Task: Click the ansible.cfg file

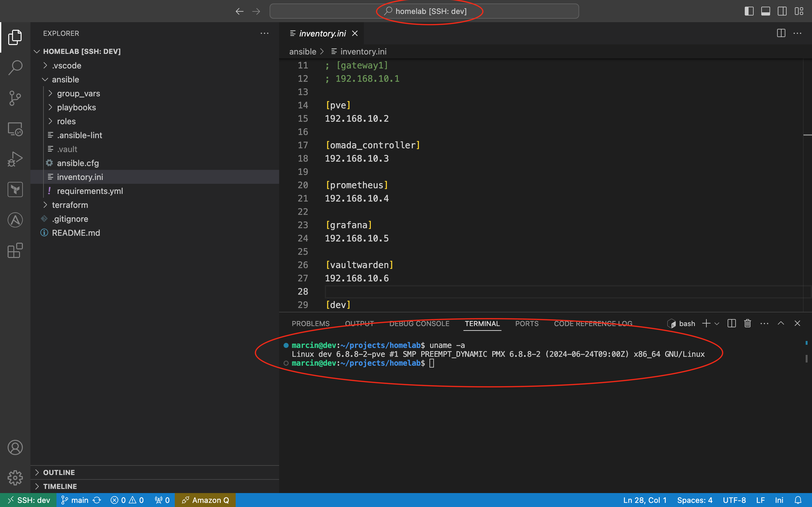Action: pyautogui.click(x=78, y=163)
